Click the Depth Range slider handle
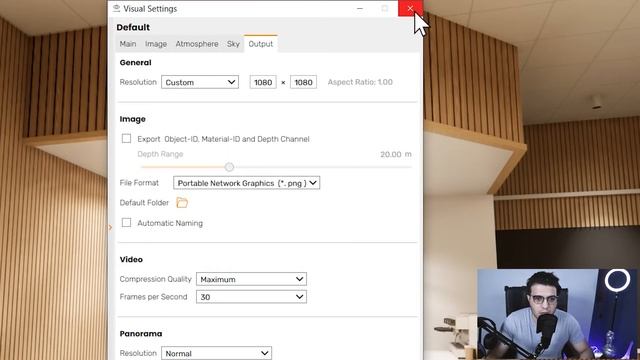This screenshot has height=360, width=640. coord(229,167)
